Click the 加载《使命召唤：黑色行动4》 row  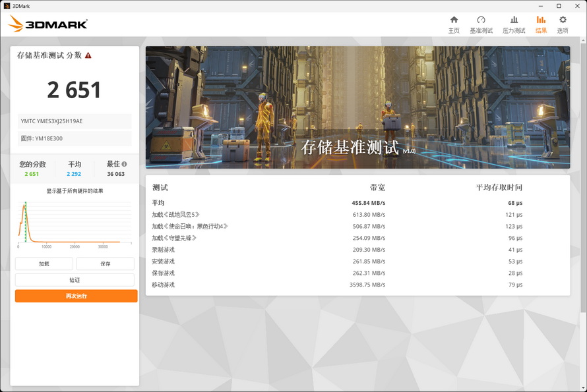coord(357,226)
